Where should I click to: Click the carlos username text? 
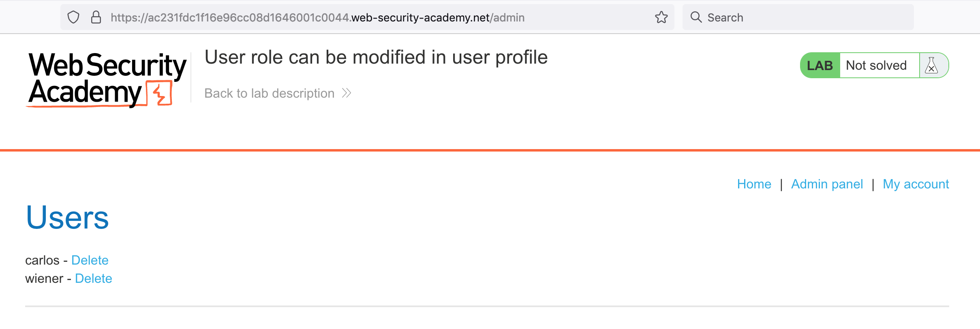[x=42, y=260]
